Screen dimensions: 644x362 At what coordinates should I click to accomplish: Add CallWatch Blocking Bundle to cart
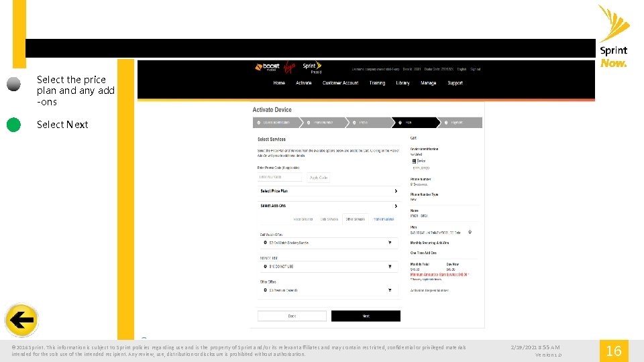tap(390, 243)
